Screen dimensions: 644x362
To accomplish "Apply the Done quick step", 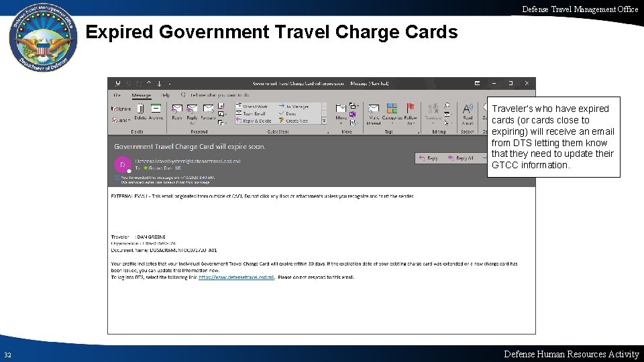I will (x=288, y=114).
